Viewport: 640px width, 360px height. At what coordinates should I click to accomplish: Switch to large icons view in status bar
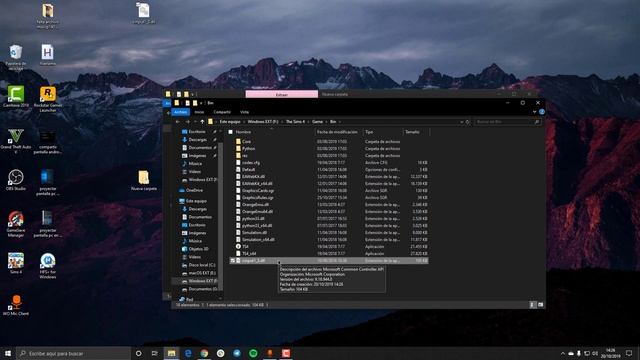(x=540, y=304)
